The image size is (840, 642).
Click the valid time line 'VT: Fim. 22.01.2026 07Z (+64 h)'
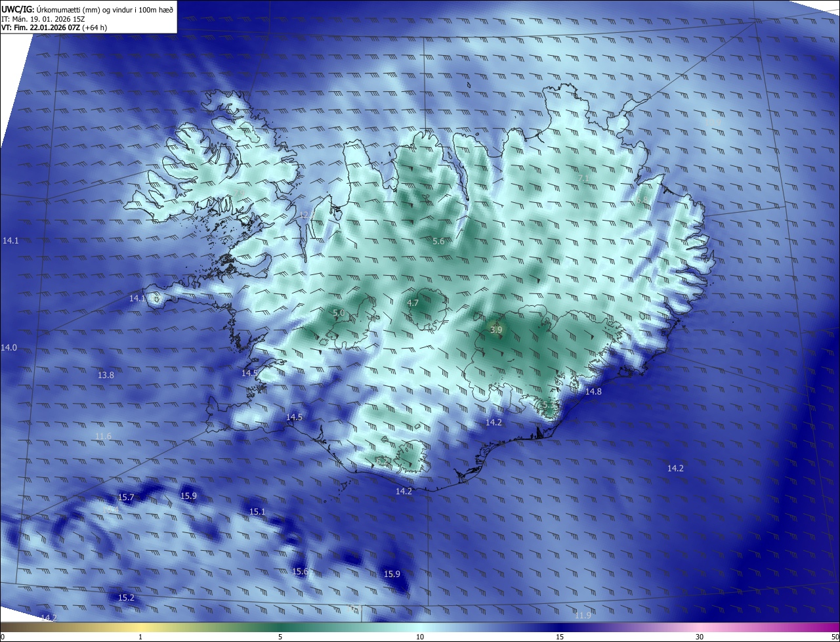[54, 28]
